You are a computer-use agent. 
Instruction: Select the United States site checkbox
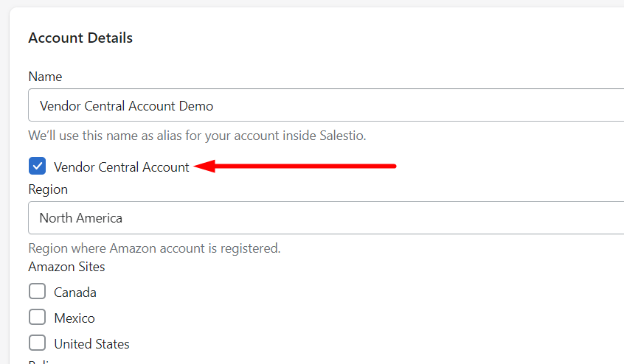click(x=38, y=343)
